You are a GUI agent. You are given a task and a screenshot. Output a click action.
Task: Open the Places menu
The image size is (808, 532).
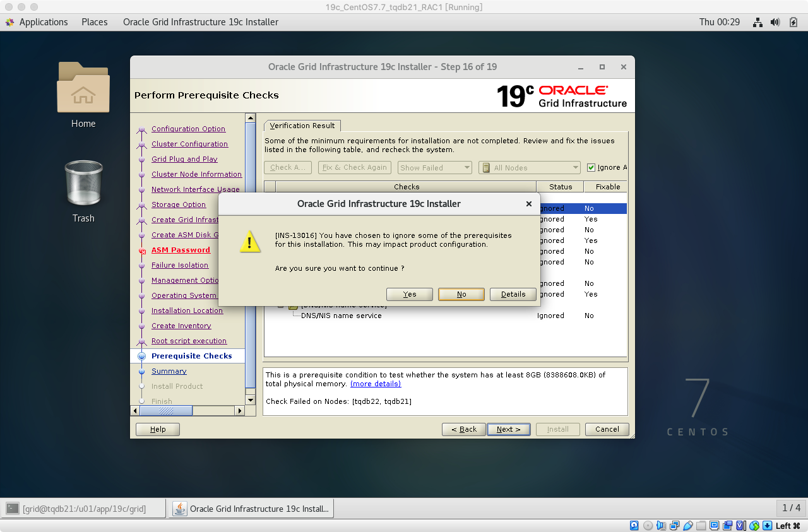[95, 22]
